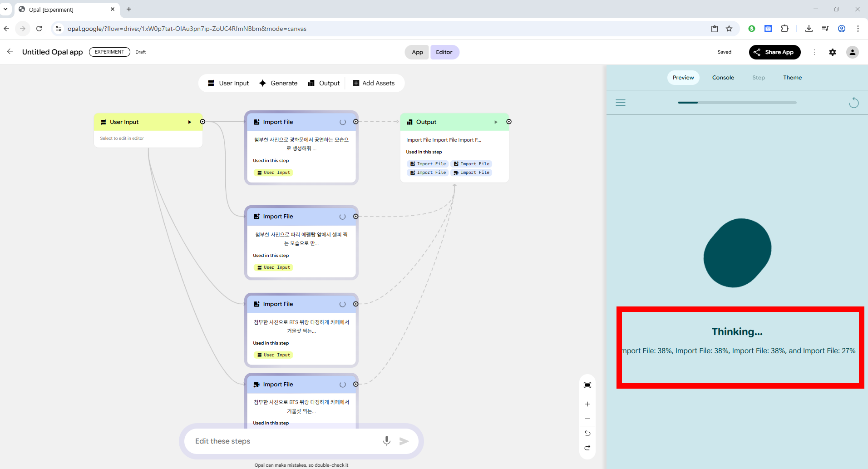The image size is (868, 469).
Task: Zoom out the canvas with minus icon
Action: [x=587, y=419]
